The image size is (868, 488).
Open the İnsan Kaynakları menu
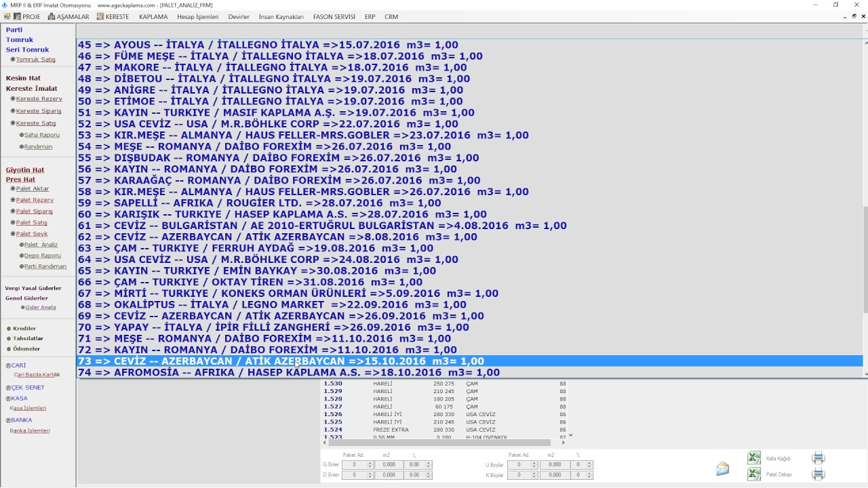pos(281,16)
